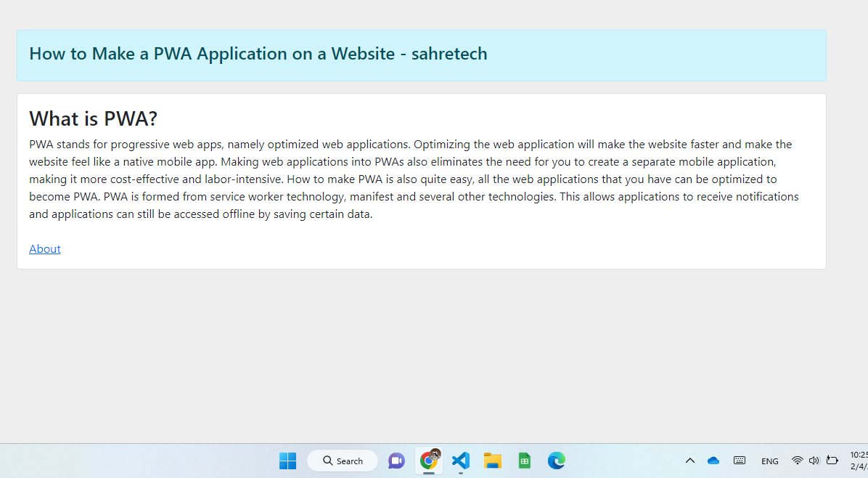Switch to Google Chrome in the taskbar
This screenshot has height=478, width=868.
click(x=428, y=461)
